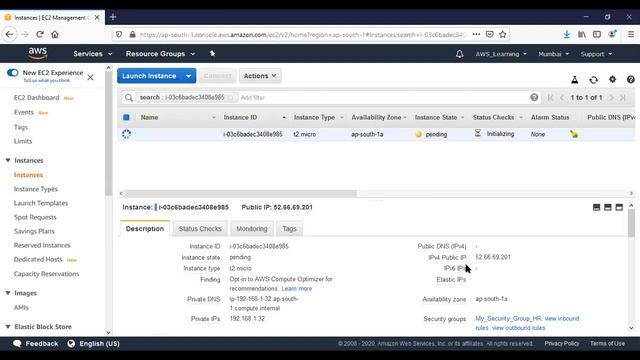Click the browser back arrow
This screenshot has width=640, height=360.
9,34
